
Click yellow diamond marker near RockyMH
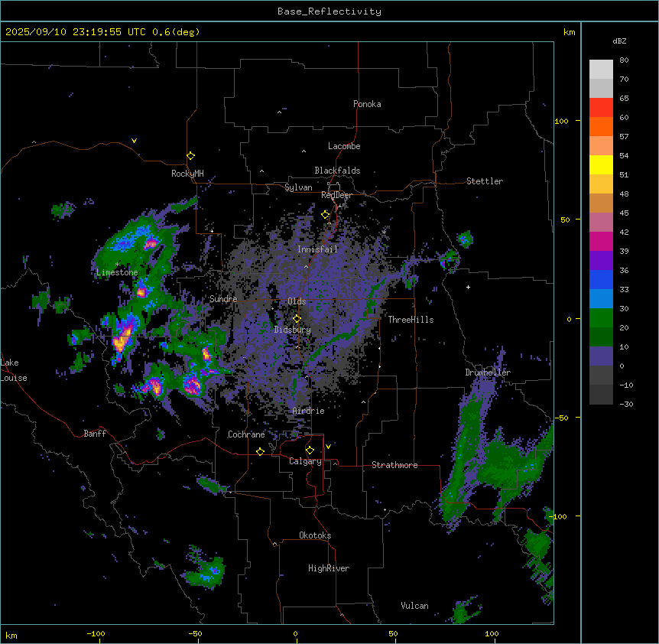coord(190,156)
